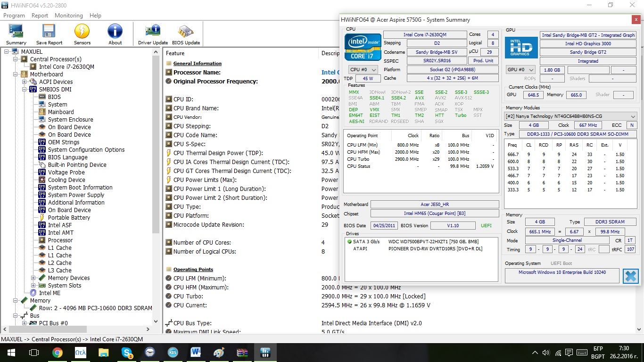Collapse the SMBIOS DMI node
Screen dimensions: 644x362
pyautogui.click(x=25, y=90)
